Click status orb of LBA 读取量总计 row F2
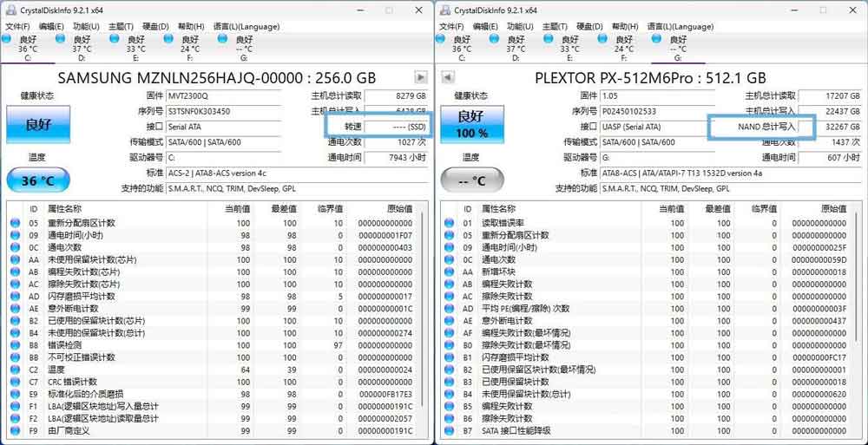 click(x=16, y=418)
